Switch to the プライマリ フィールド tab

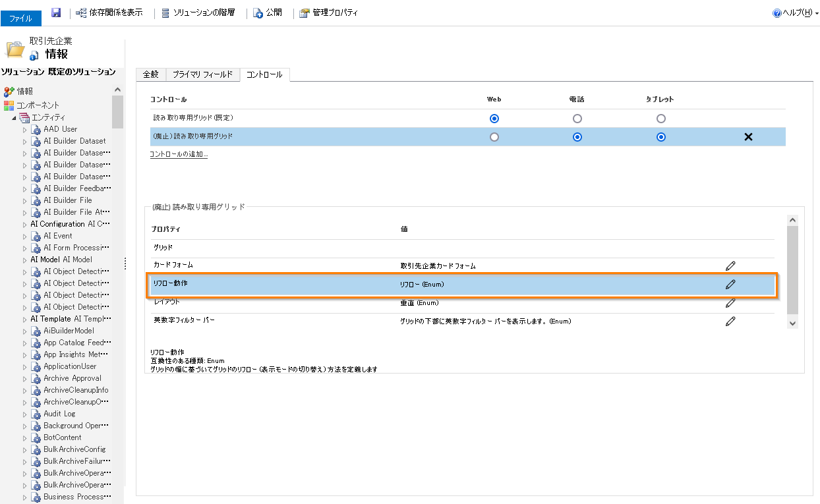202,74
